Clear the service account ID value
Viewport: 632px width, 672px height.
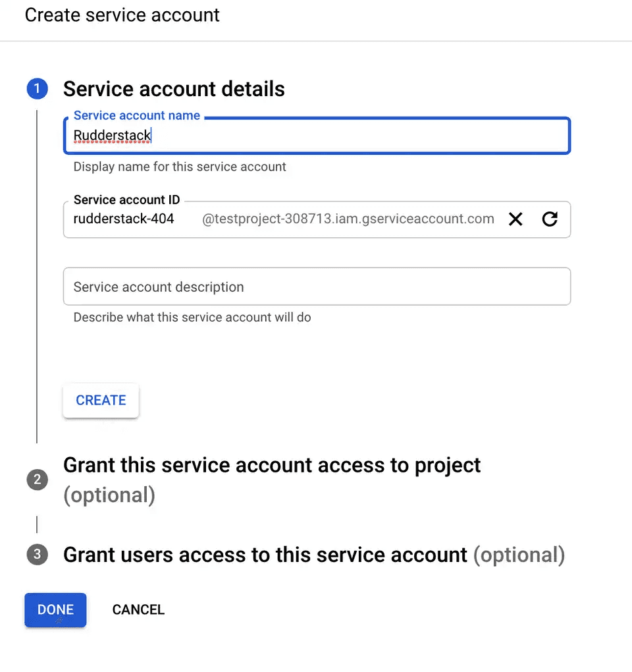coord(516,219)
